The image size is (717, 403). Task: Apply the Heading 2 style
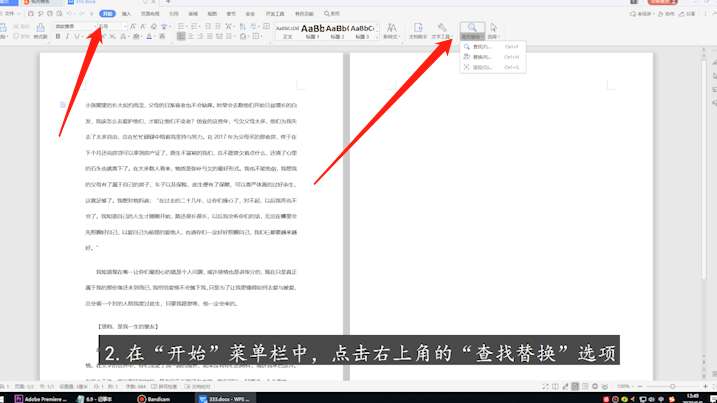337,30
